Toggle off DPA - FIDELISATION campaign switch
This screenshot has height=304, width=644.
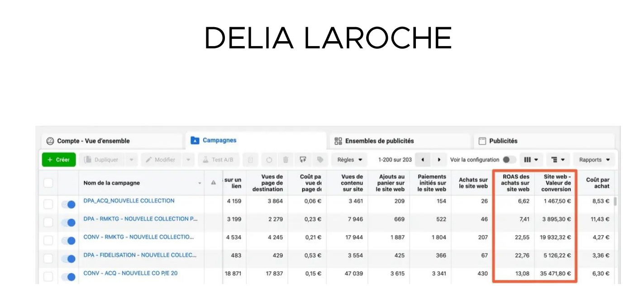tap(68, 259)
